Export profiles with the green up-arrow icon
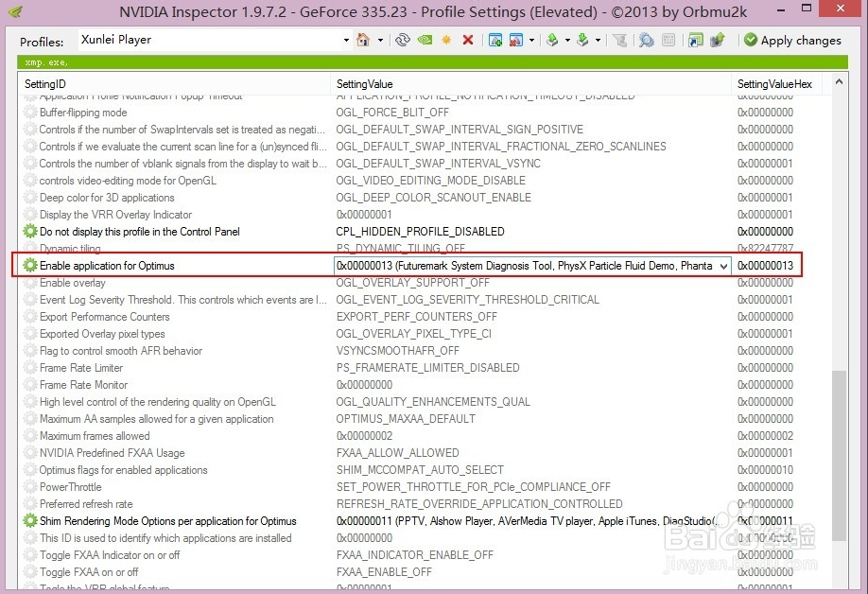The width and height of the screenshot is (868, 594). (x=552, y=40)
